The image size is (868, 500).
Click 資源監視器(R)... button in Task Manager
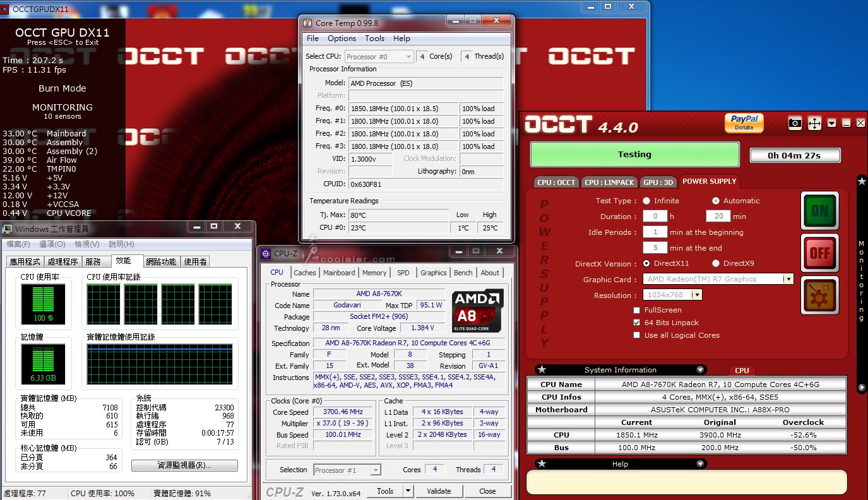click(x=184, y=465)
